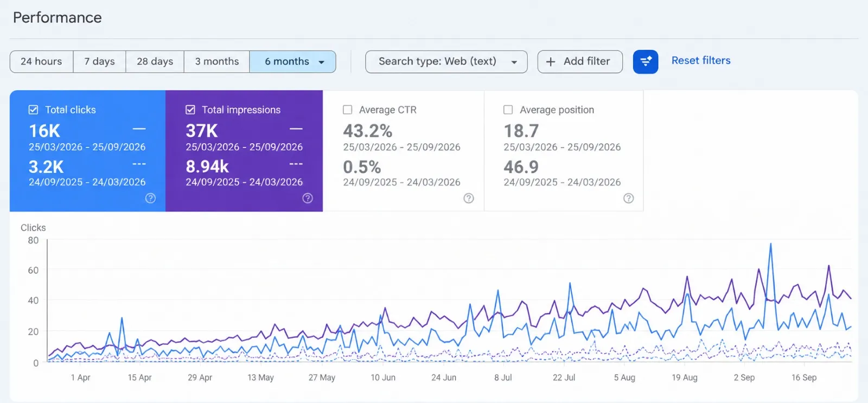This screenshot has height=403, width=868.
Task: Open help icon on Total clicks card
Action: pyautogui.click(x=151, y=199)
